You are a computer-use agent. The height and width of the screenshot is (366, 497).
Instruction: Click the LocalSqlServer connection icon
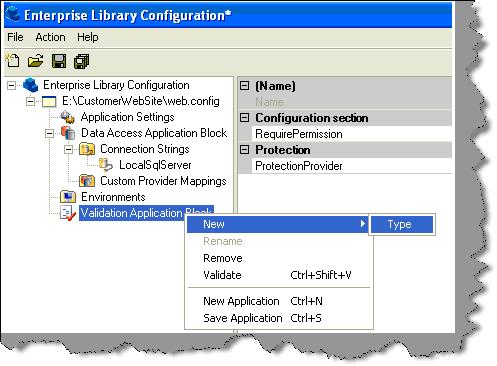click(x=106, y=165)
